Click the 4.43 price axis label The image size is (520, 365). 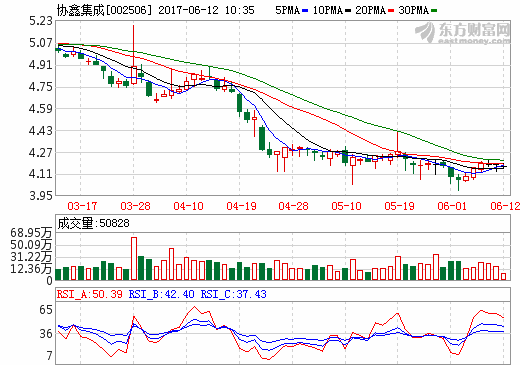pyautogui.click(x=41, y=131)
